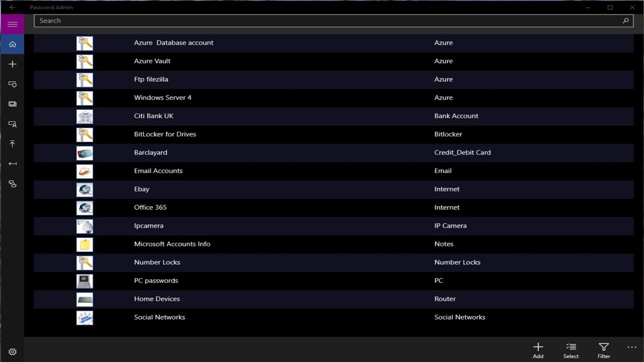Click the key icon next to Ftp filezilla
Viewport: 644px width, 362px height.
pos(85,80)
